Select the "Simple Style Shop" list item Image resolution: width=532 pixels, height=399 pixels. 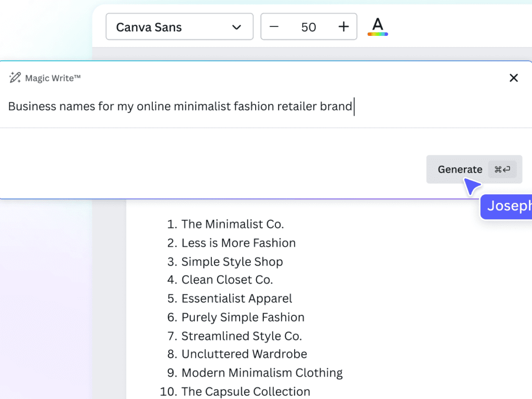tap(232, 262)
